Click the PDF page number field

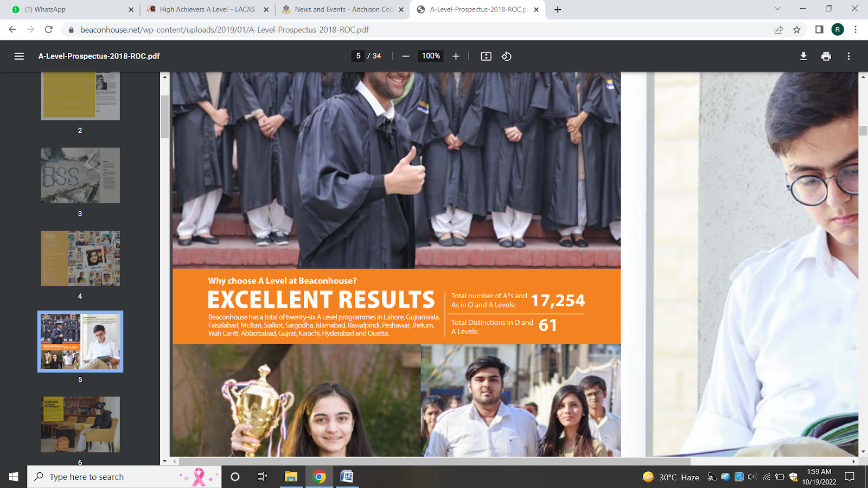pos(358,56)
